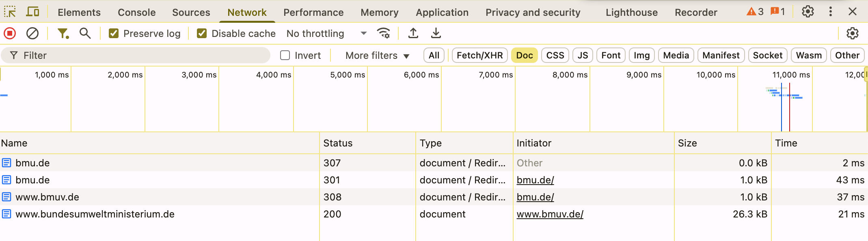Click the funnel filter toggle icon

click(x=63, y=33)
